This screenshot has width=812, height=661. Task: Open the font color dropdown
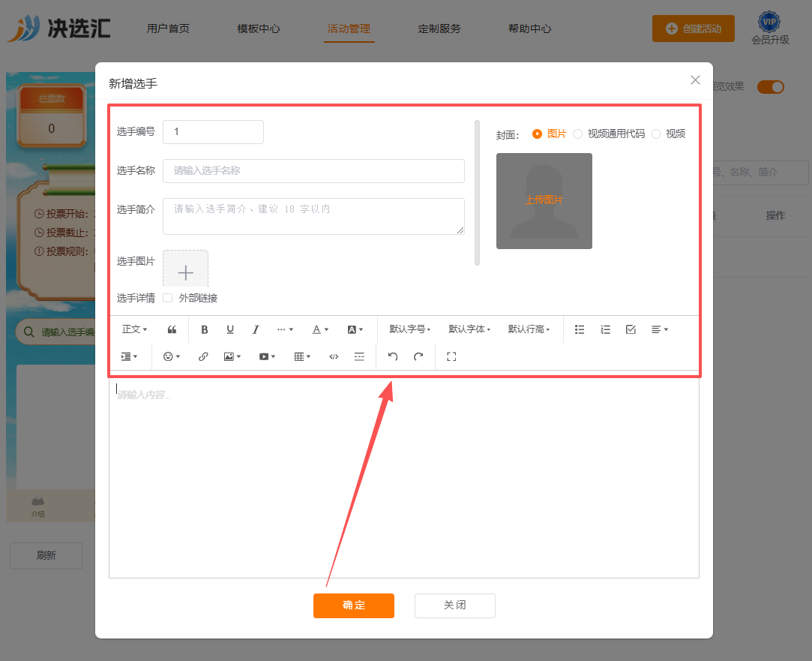pos(321,329)
